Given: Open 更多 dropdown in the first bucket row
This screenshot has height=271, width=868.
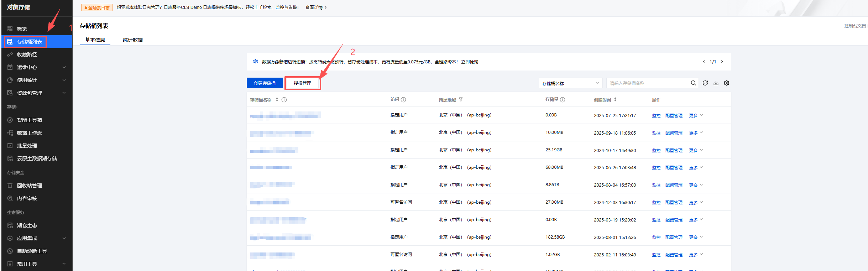Looking at the screenshot, I should tap(696, 115).
